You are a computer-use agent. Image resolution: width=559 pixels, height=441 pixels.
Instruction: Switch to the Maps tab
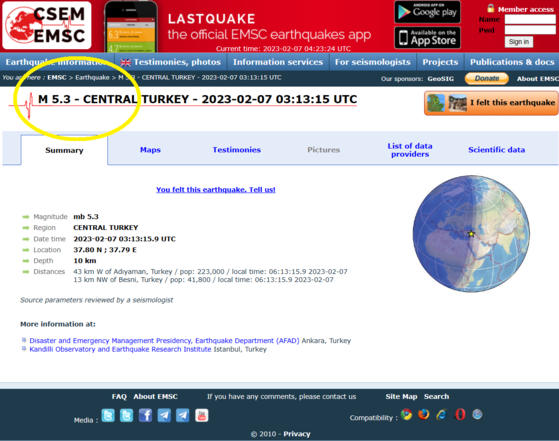(x=150, y=150)
